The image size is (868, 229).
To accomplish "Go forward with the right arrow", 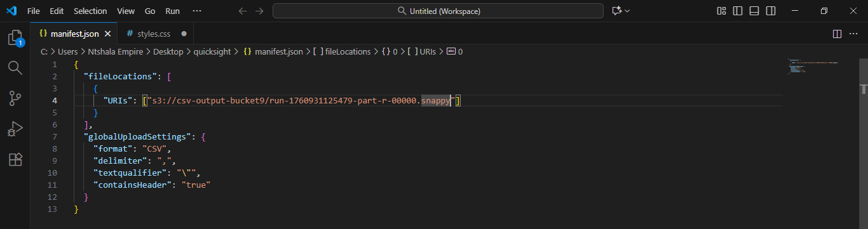I will (259, 11).
